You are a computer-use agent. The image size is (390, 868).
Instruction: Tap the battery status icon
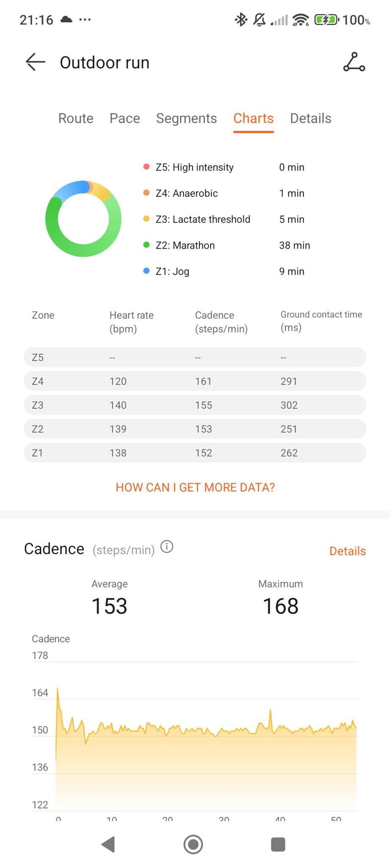pos(326,19)
